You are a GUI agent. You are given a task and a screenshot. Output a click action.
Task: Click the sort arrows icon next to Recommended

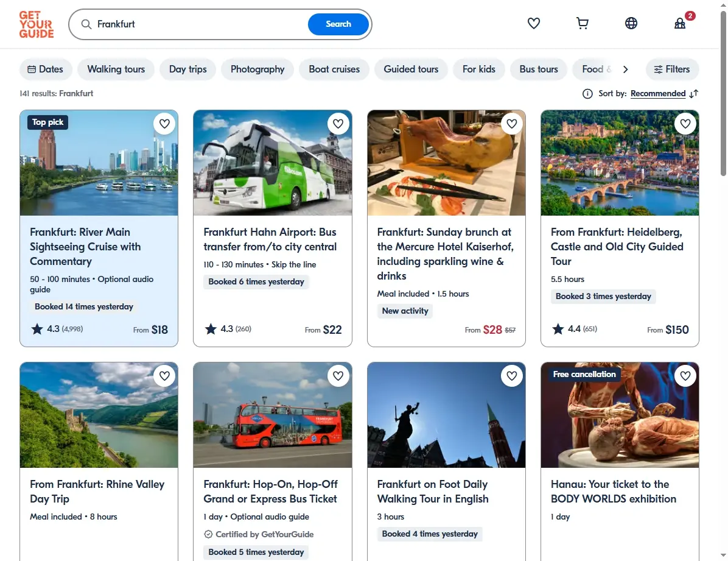[694, 94]
